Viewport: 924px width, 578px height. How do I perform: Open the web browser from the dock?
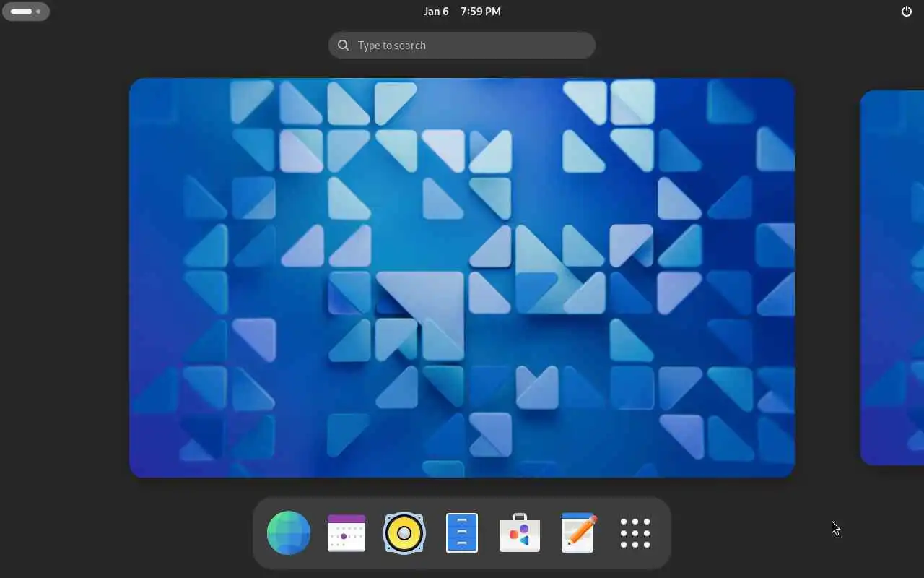coord(289,533)
